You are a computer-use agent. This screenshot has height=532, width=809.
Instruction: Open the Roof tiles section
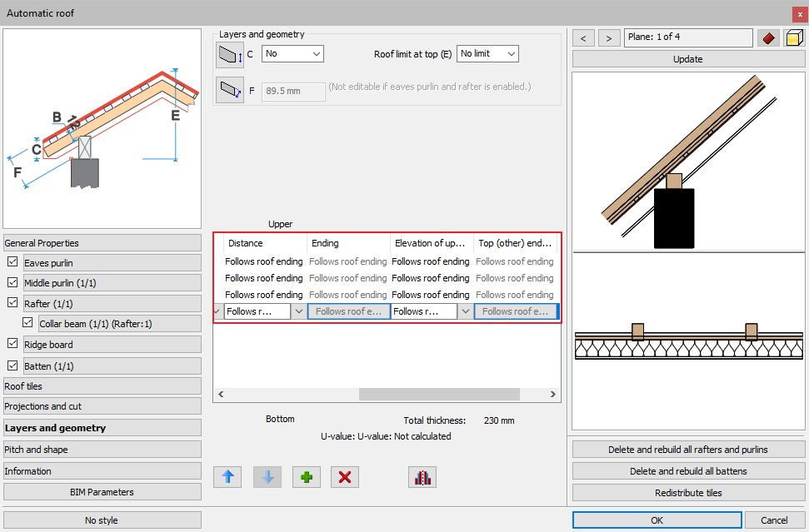point(102,386)
